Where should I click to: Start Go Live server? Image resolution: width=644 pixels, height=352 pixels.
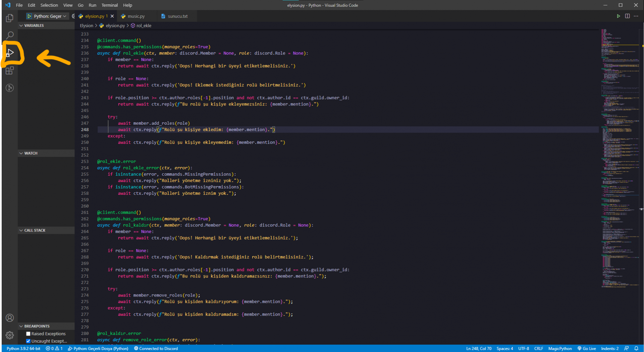[x=587, y=348]
